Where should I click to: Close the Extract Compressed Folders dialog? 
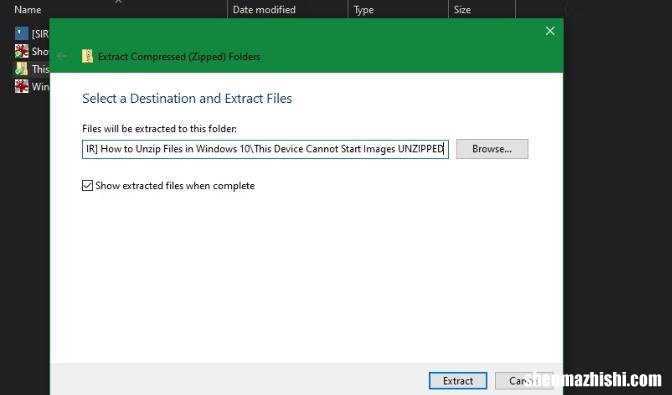[x=550, y=31]
